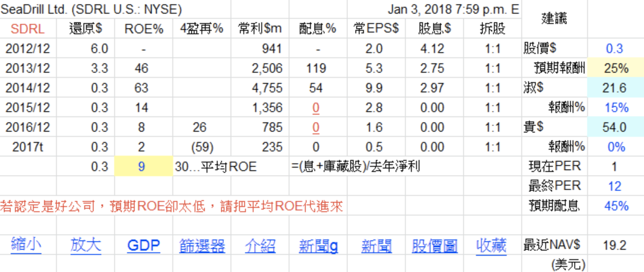Select the 常利$m column header
Viewport: 644px width, 272px height.
[260, 29]
